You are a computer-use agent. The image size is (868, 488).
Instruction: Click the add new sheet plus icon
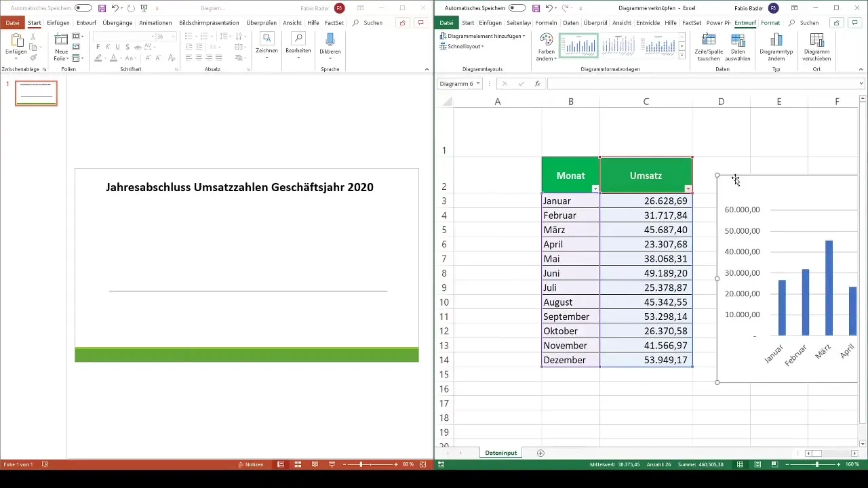click(x=540, y=453)
